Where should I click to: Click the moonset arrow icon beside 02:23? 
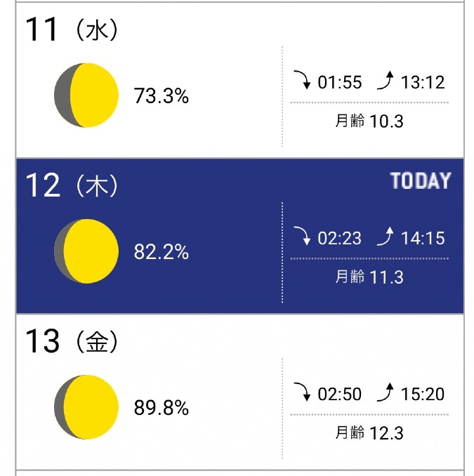point(303,236)
